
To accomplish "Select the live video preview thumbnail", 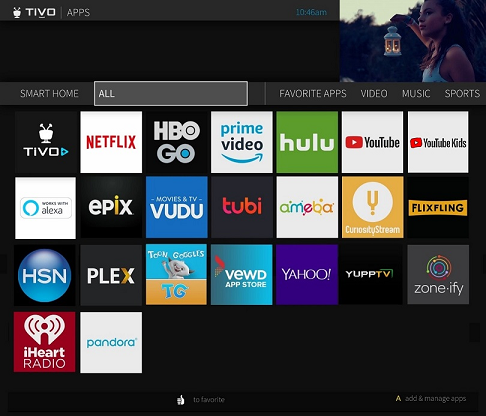I will 413,41.
